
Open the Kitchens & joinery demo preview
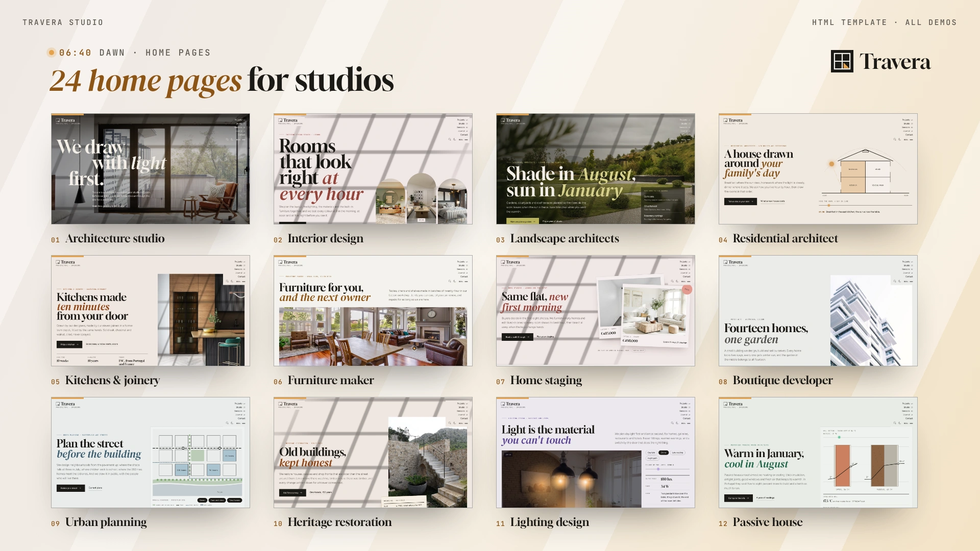coord(151,311)
